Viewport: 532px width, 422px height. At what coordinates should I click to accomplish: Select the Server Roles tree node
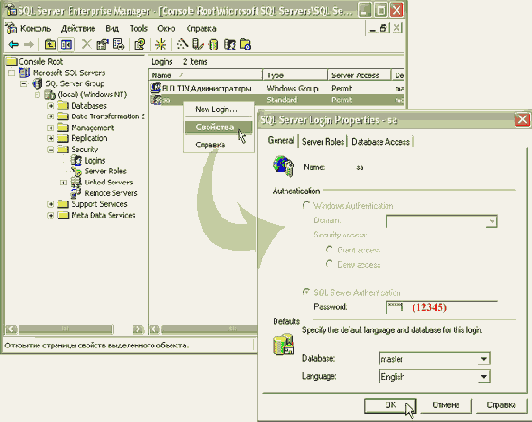click(x=105, y=171)
